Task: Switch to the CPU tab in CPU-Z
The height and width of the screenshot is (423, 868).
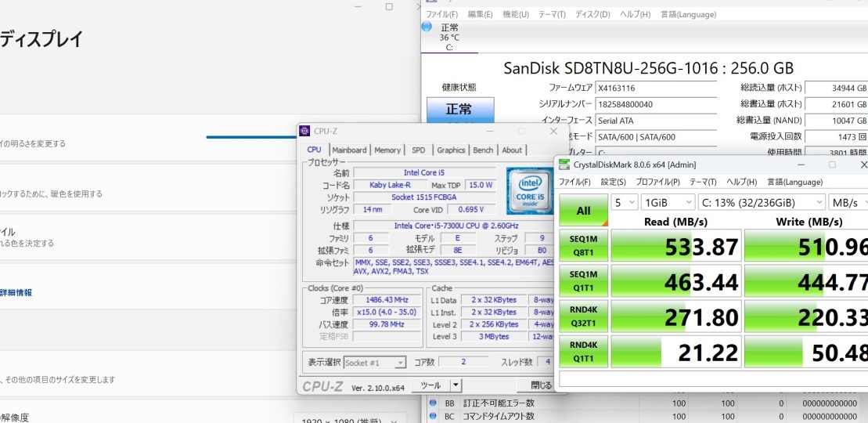Action: tap(315, 150)
